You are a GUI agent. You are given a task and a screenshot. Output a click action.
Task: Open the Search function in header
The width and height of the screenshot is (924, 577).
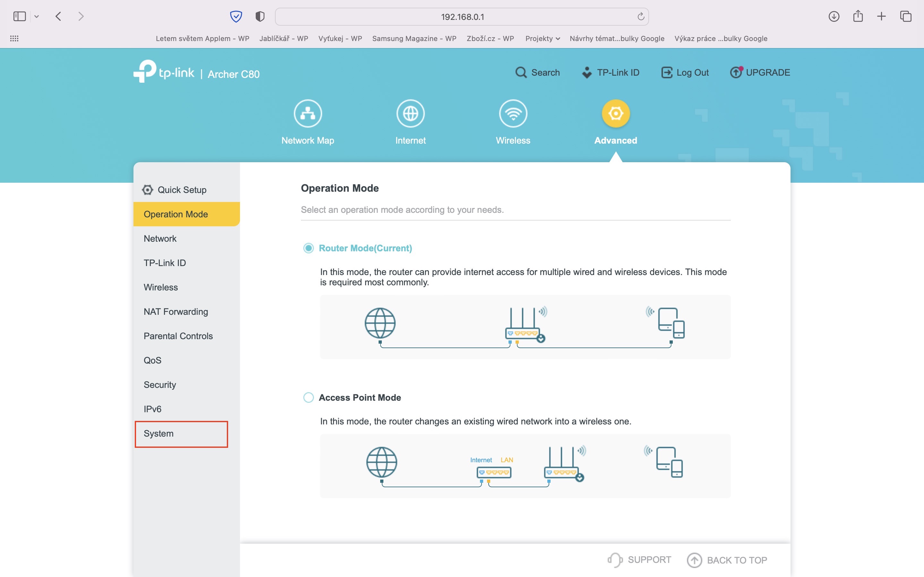(537, 72)
